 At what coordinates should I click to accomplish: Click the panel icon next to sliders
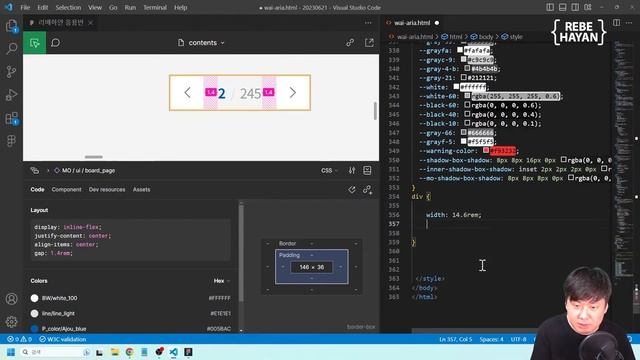[x=367, y=171]
